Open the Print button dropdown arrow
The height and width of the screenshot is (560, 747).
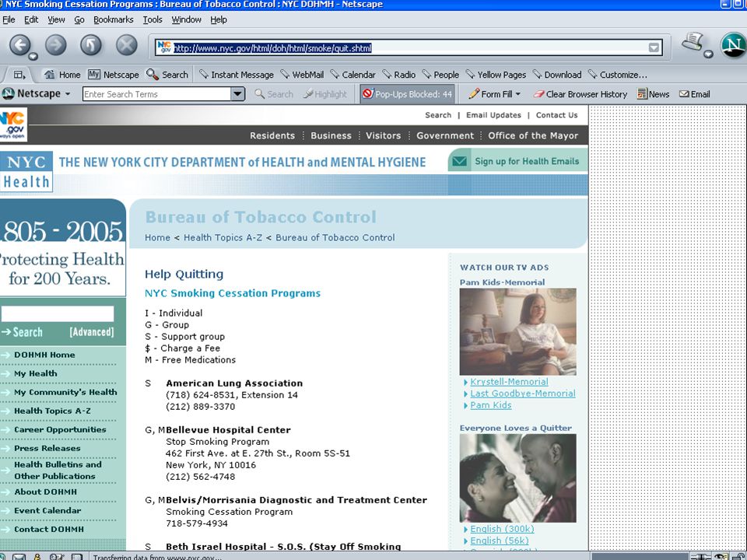coord(708,54)
